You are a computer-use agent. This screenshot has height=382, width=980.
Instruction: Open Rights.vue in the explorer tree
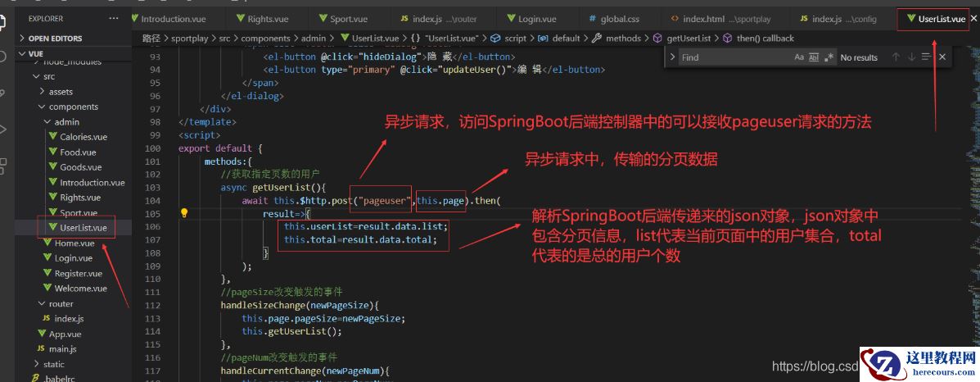point(80,198)
